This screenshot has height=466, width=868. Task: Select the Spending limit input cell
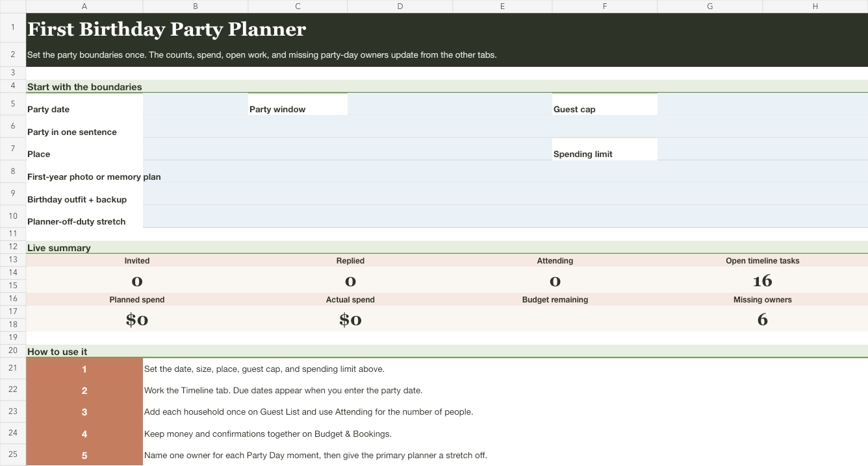(x=763, y=149)
